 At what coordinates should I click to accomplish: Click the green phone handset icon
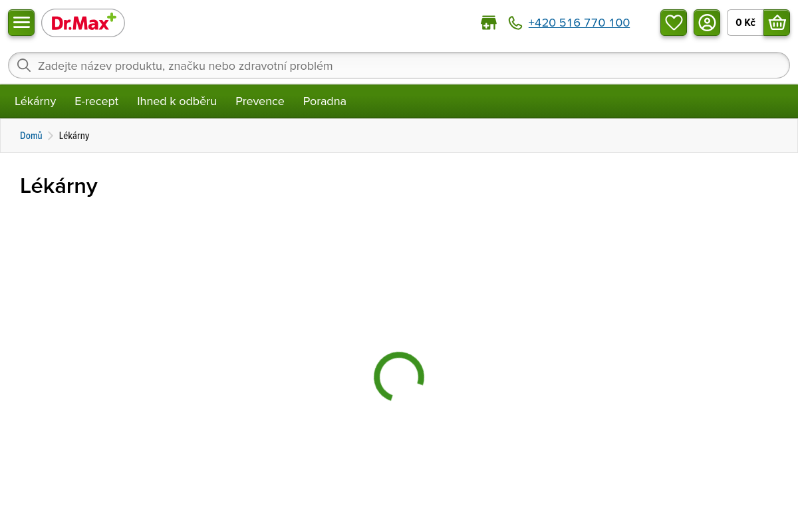[x=515, y=23]
